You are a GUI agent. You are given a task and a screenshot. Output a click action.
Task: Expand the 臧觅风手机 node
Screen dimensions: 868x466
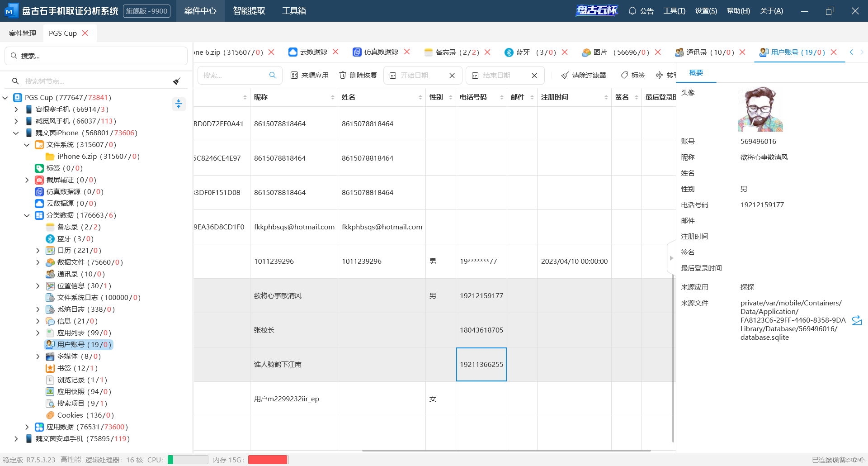[16, 121]
